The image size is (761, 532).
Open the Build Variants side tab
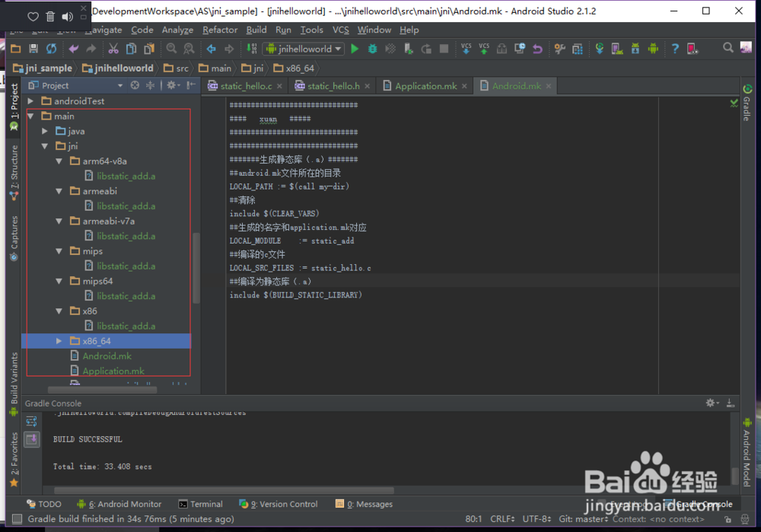pos(14,384)
